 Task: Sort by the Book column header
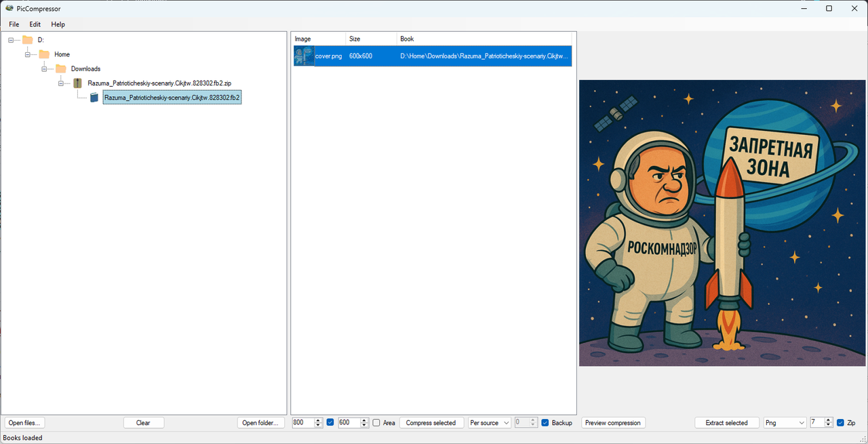coord(484,39)
